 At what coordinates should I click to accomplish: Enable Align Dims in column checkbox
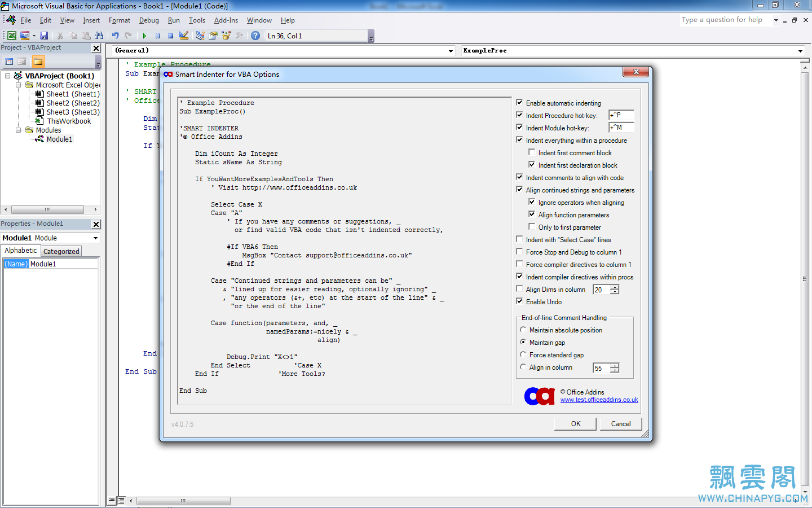(x=519, y=289)
